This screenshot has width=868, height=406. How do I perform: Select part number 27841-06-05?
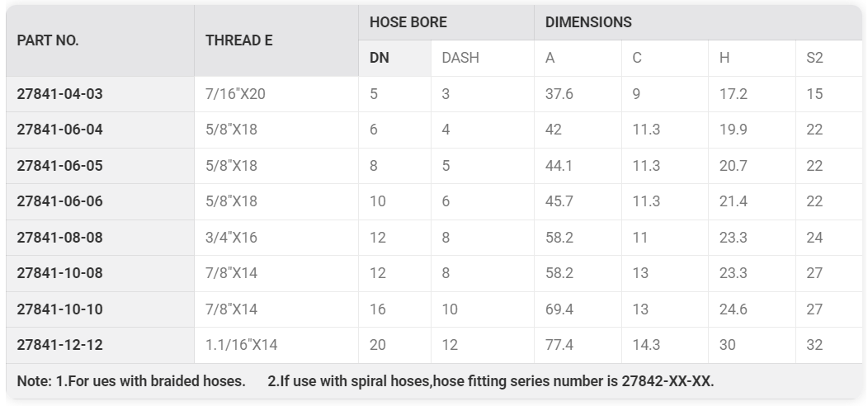59,166
